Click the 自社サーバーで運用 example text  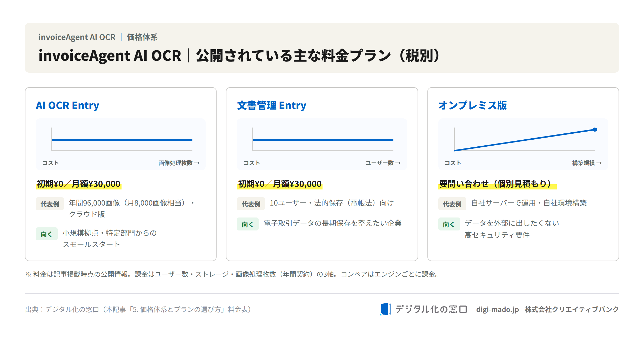(x=529, y=203)
